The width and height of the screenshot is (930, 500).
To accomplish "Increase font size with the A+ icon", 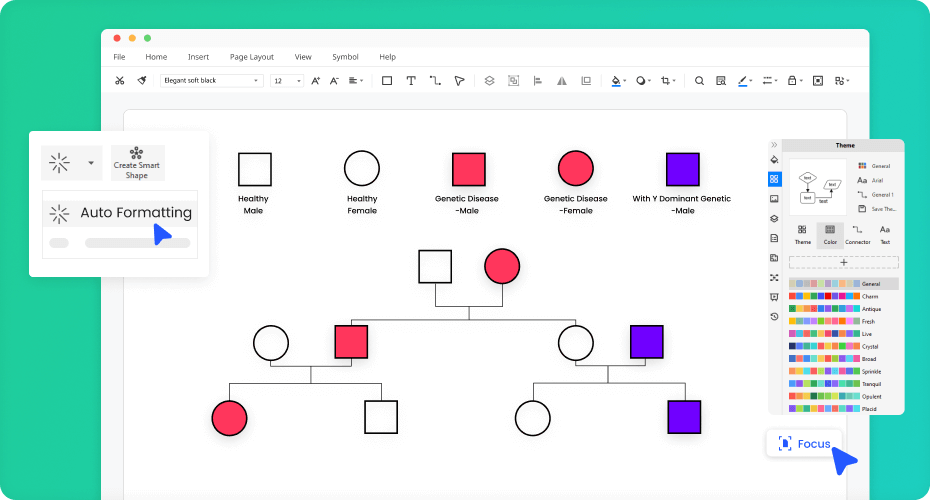I will click(316, 81).
